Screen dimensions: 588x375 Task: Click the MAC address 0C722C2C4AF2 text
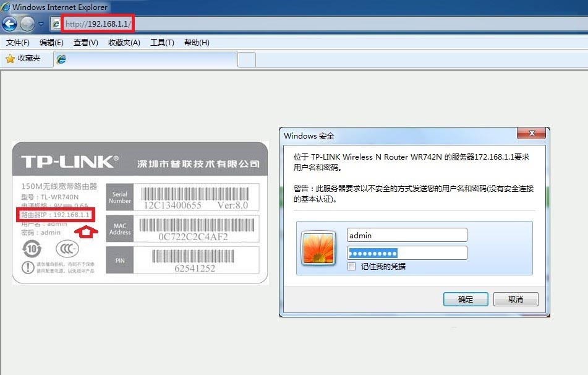click(x=193, y=237)
